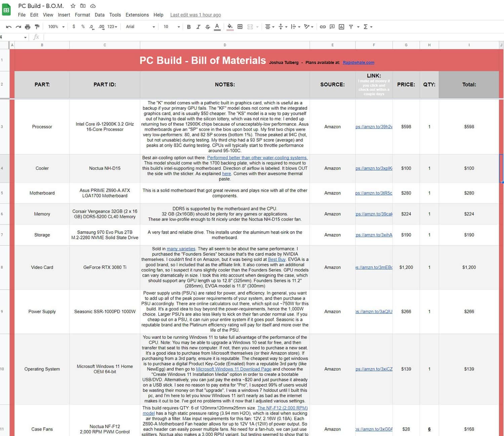The width and height of the screenshot is (504, 436).
Task: Decrease decimal places
Action: 92,27
